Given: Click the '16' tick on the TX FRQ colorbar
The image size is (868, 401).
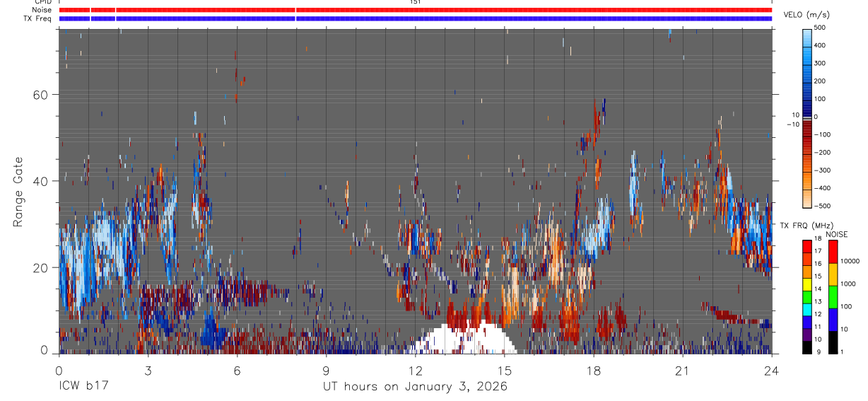Looking at the screenshot, I should 818,265.
